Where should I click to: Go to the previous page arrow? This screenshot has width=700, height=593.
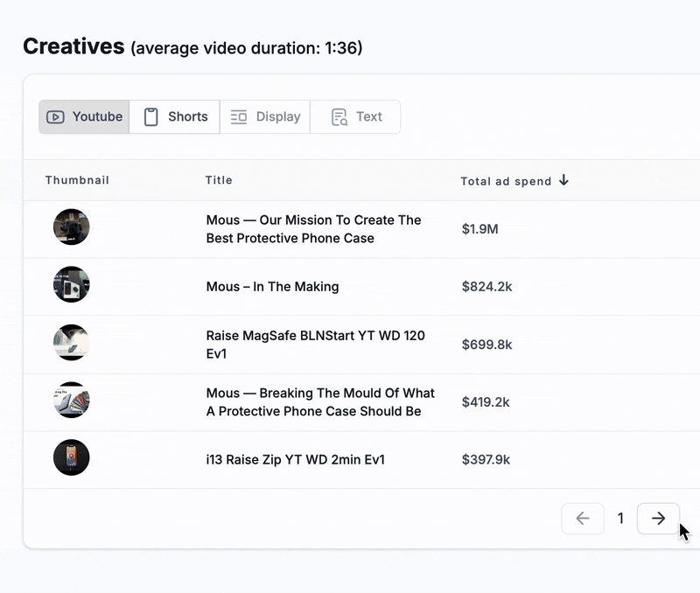coord(583,519)
